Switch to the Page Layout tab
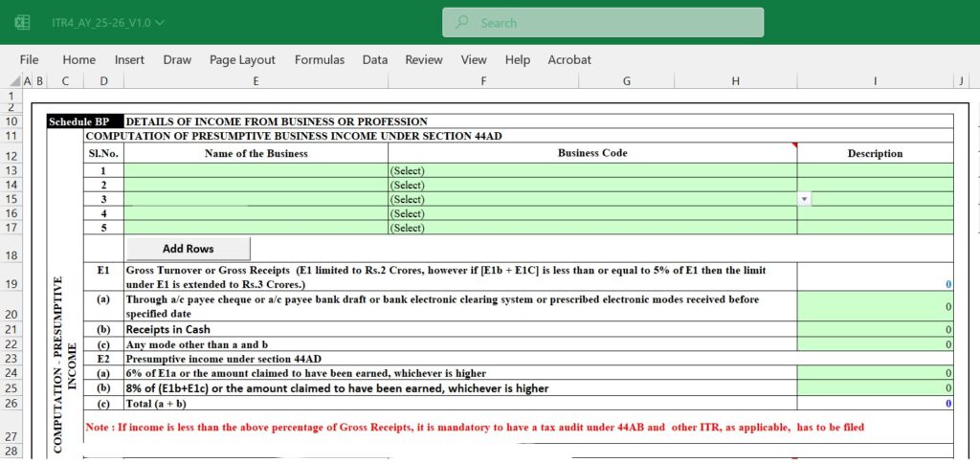Image resolution: width=980 pixels, height=463 pixels. pyautogui.click(x=242, y=59)
